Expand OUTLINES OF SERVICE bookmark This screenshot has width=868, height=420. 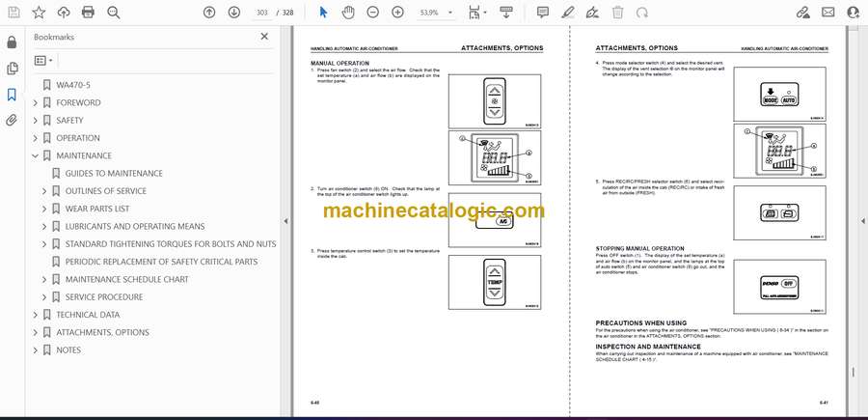[x=44, y=191]
